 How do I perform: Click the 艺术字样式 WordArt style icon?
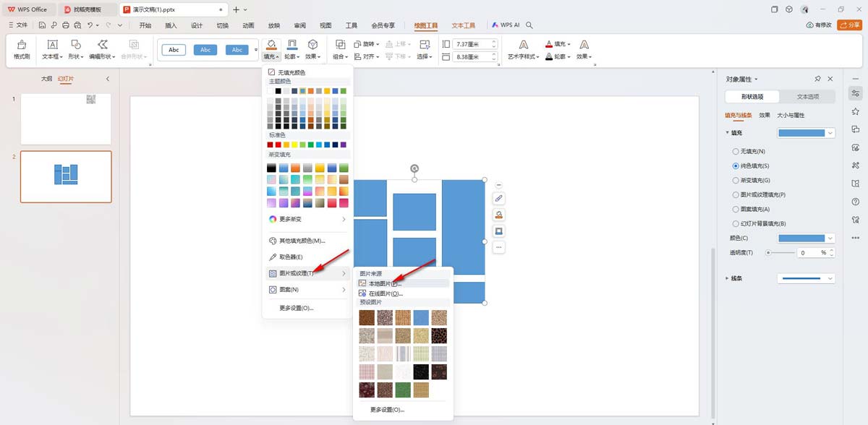(x=524, y=45)
